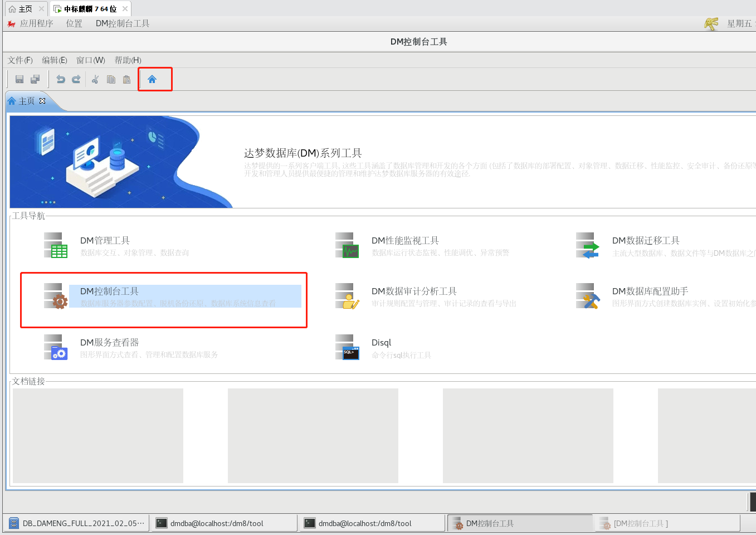Click the 达梦数据库(DM)系列工具 heading

pos(303,153)
